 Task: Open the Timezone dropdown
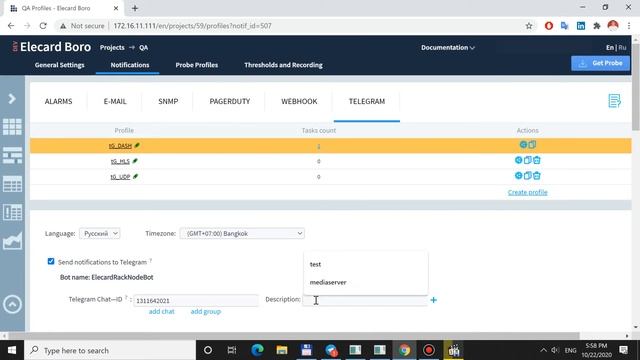pyautogui.click(x=242, y=233)
